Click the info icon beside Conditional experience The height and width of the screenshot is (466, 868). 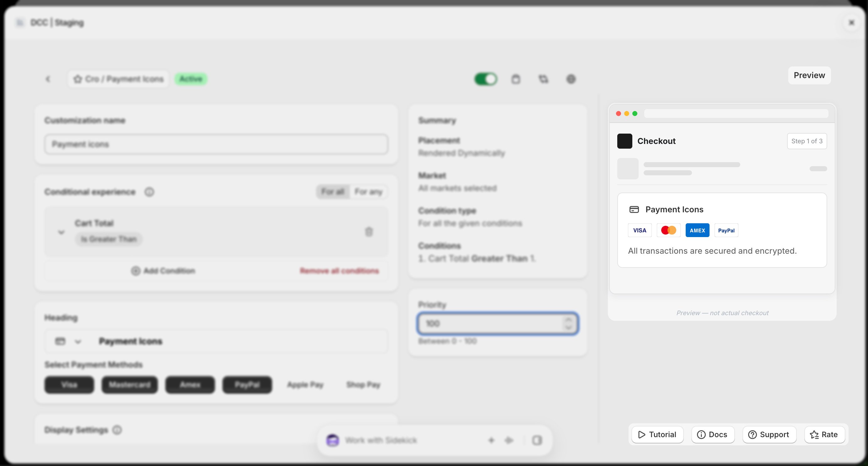[x=149, y=192]
